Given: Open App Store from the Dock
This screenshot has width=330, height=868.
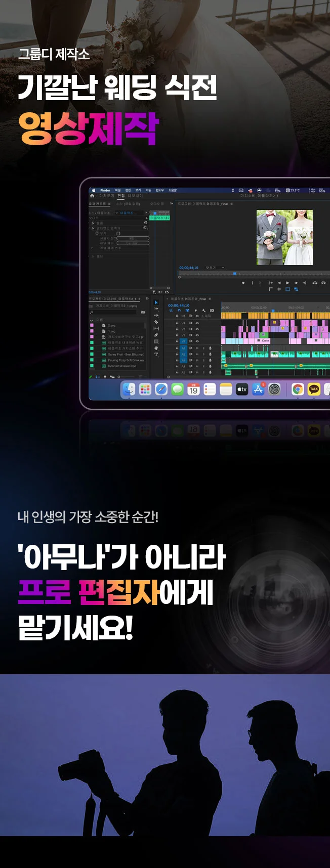Looking at the screenshot, I should coord(259,389).
